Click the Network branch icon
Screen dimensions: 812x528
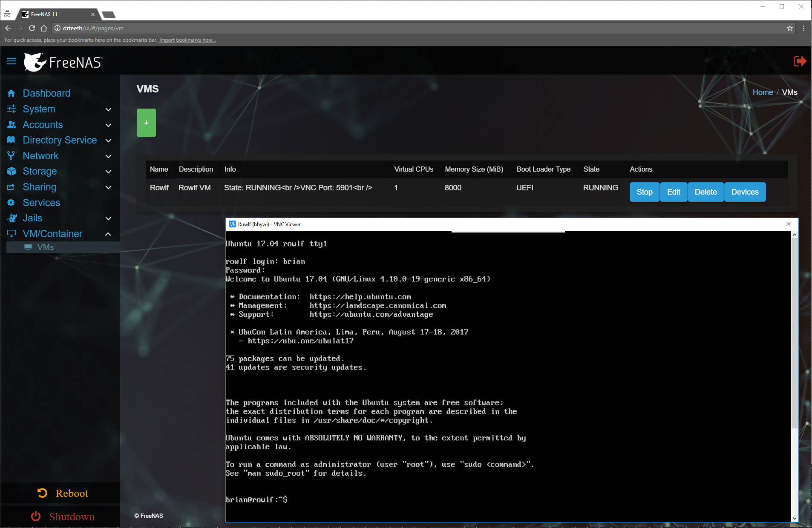[x=12, y=156]
